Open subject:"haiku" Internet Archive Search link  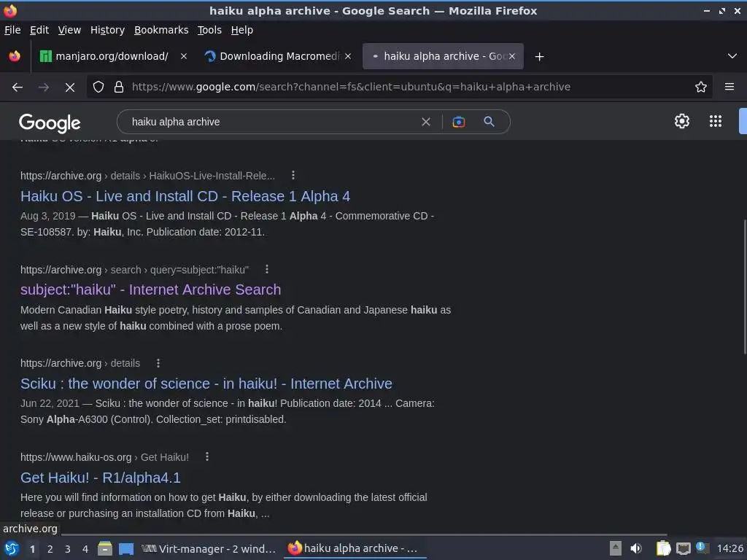(x=150, y=289)
